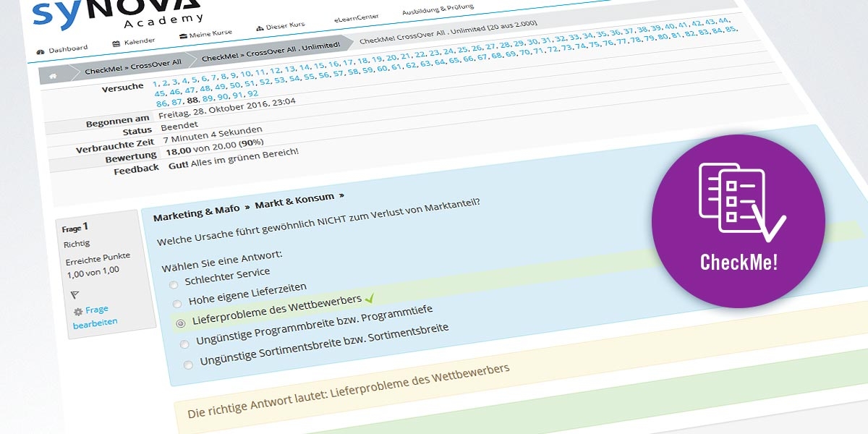Click the Frage bearbeiten link

(95, 316)
